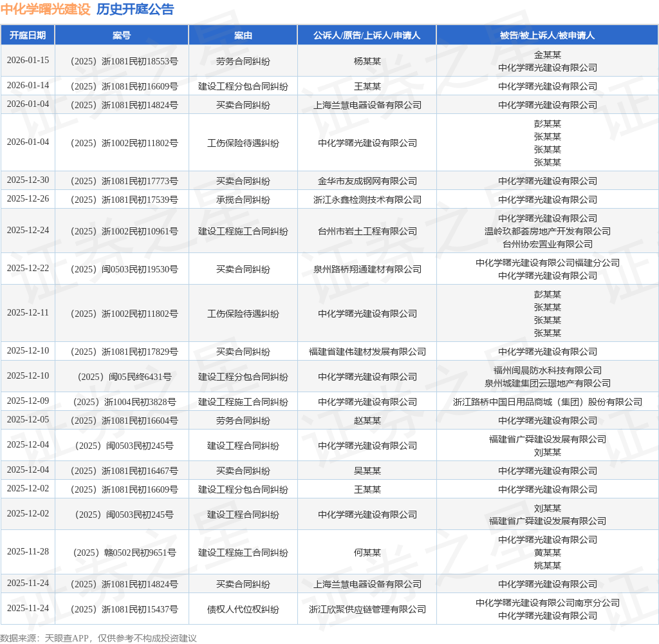Viewport: 659px width, 644px height.
Task: Click date cell 2025-11-28
Action: pyautogui.click(x=28, y=552)
